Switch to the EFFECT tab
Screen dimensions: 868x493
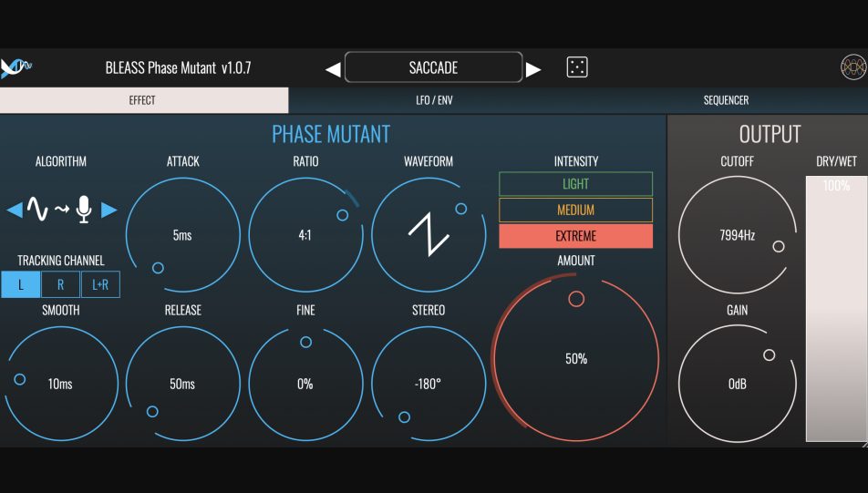[x=144, y=100]
